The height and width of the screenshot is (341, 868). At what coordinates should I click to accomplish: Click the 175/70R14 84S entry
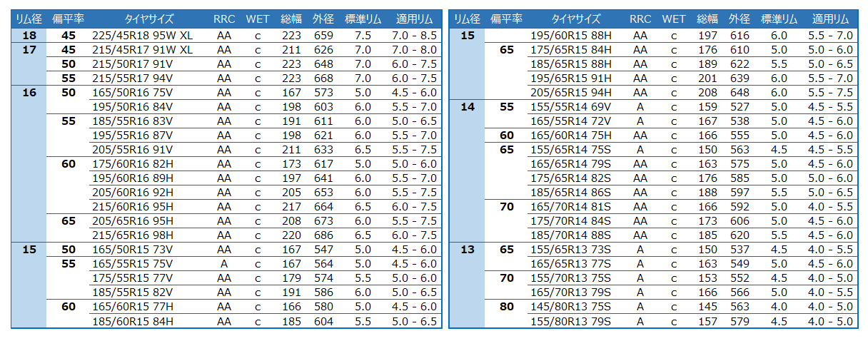571,220
